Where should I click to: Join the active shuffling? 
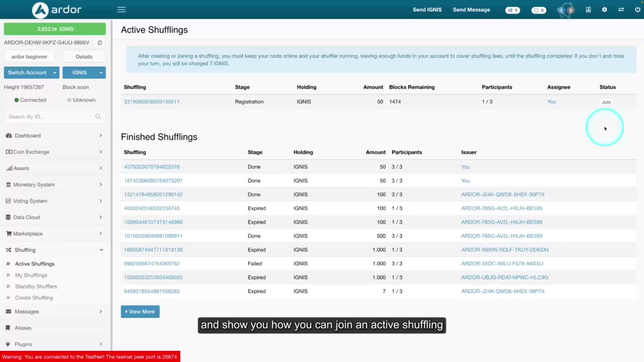pyautogui.click(x=606, y=102)
